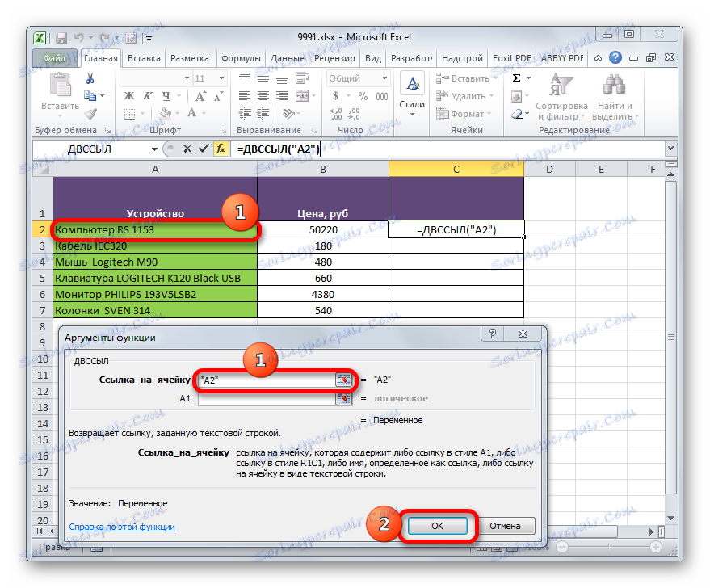Open the Справка по этой функции link
710x588 pixels.
tap(122, 527)
